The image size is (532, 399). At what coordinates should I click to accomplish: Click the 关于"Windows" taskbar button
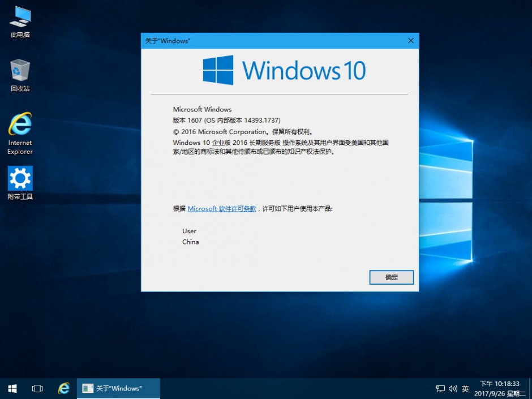(118, 388)
